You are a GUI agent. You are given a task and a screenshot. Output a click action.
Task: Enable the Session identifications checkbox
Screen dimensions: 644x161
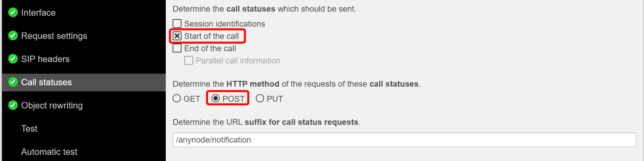point(177,24)
